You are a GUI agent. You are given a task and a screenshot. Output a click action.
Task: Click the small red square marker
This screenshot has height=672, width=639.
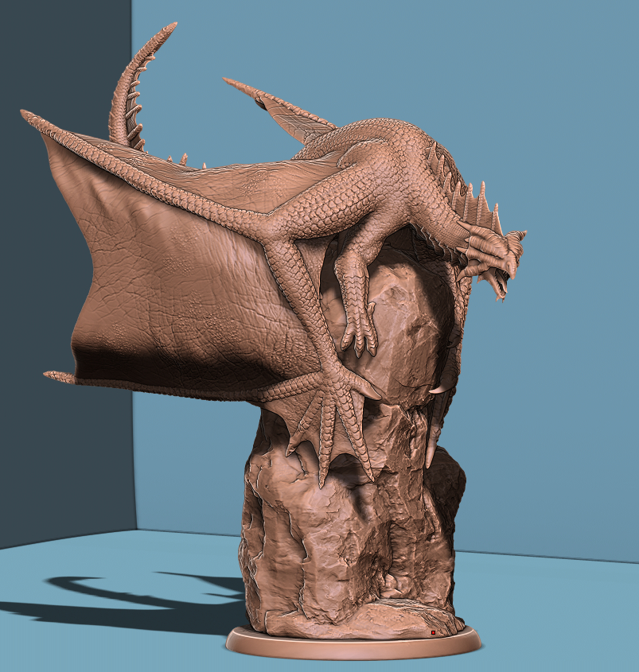pos(433,633)
